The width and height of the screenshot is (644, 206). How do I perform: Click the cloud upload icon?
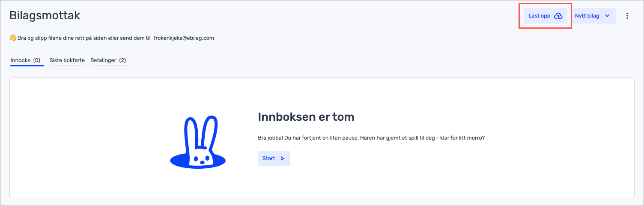tap(558, 16)
